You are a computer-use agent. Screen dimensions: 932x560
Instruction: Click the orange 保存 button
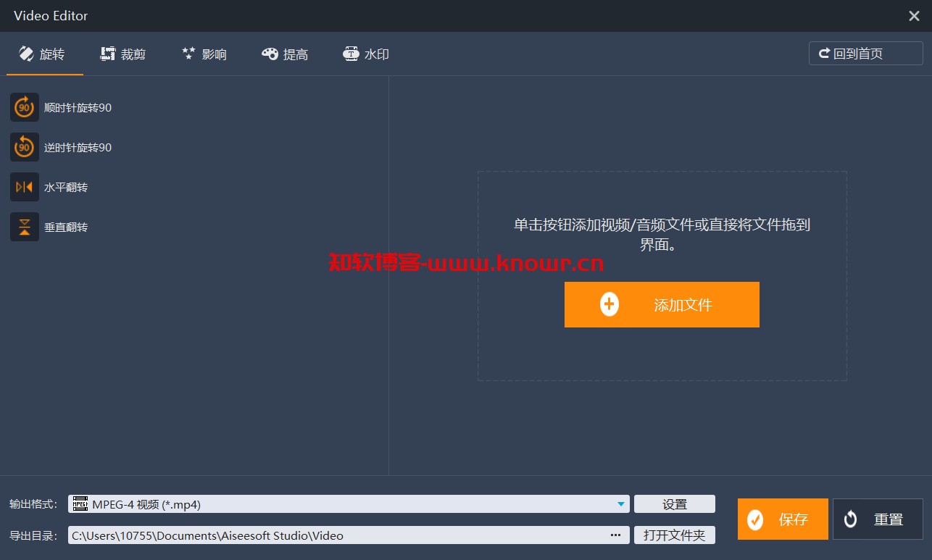coord(783,519)
